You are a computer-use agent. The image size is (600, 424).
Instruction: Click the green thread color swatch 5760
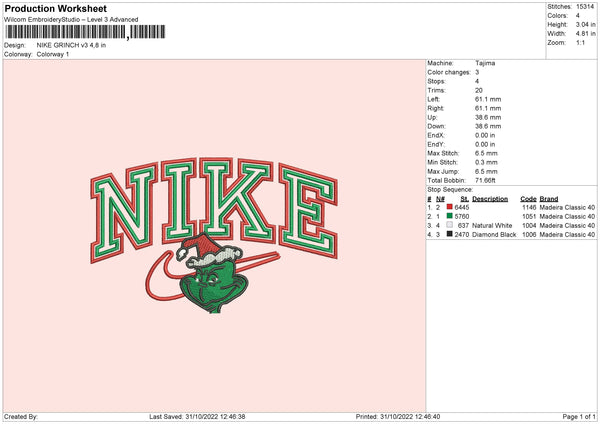point(450,216)
